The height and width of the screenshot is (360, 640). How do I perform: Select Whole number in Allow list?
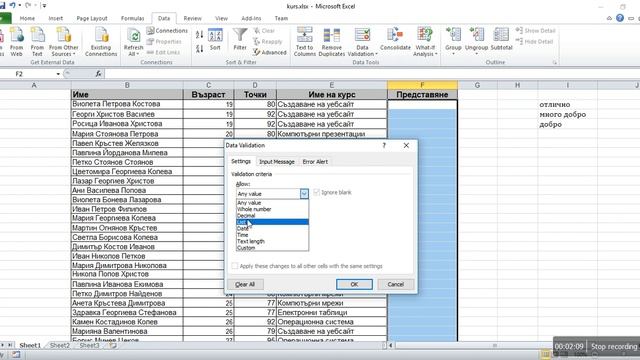(x=272, y=209)
